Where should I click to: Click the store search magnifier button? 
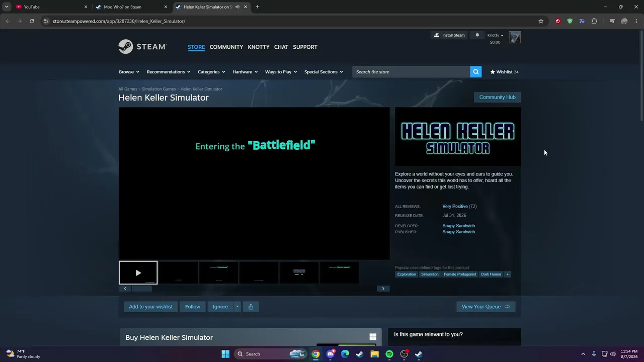[x=475, y=72]
